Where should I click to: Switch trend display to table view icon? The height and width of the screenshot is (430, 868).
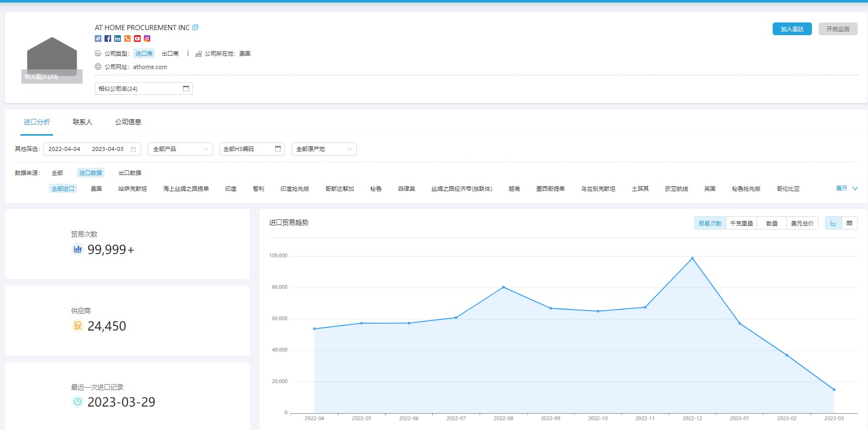click(x=849, y=223)
